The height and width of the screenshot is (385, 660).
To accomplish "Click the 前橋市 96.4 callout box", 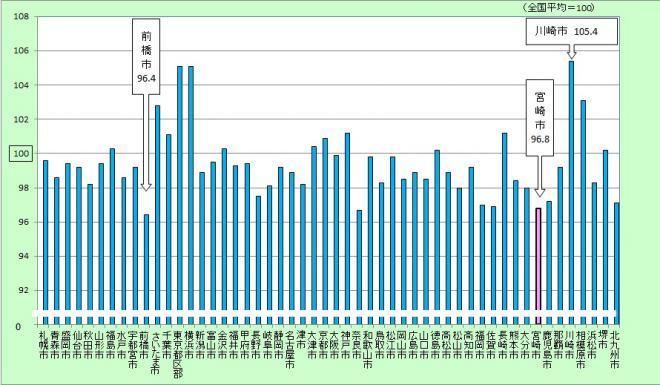I will pyautogui.click(x=146, y=56).
